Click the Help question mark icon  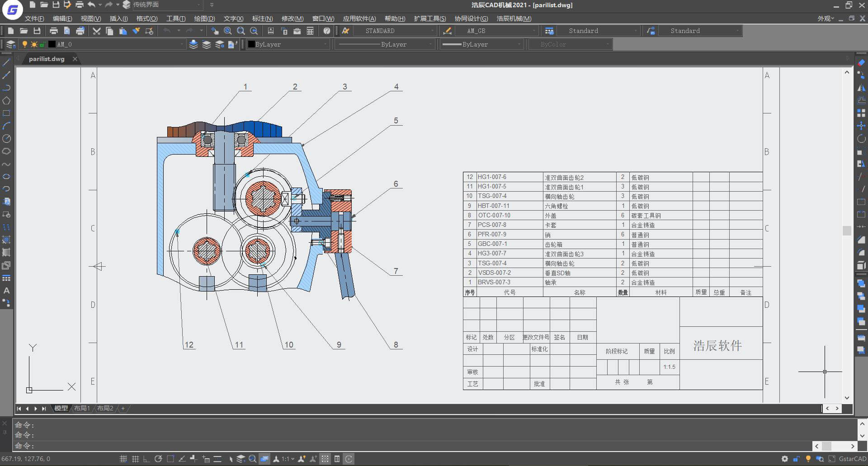(327, 31)
